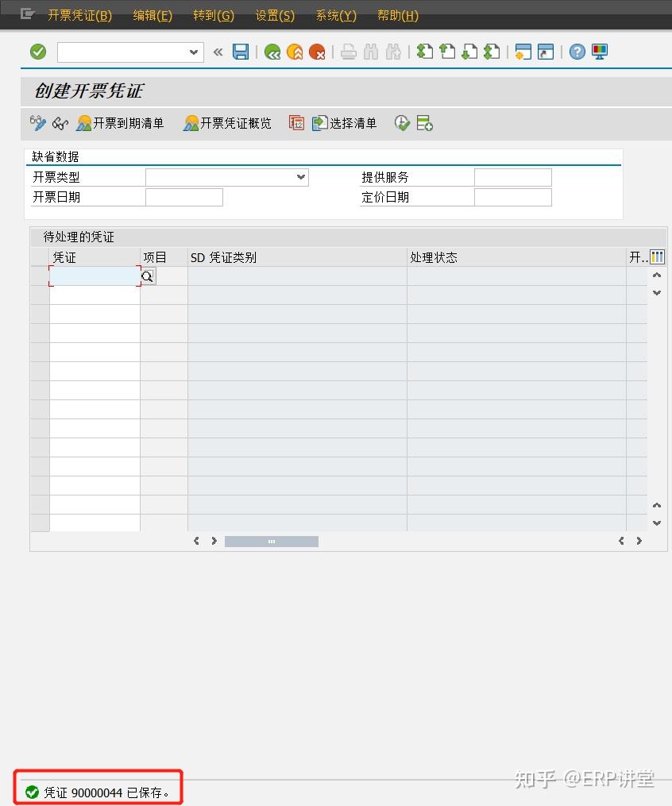Click the green Enter checkmark

37,52
